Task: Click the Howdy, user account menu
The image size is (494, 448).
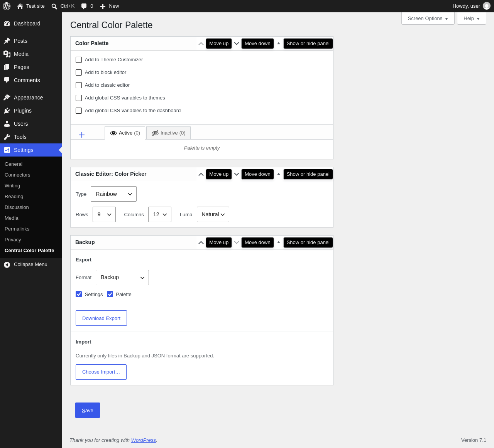Action: click(x=471, y=6)
